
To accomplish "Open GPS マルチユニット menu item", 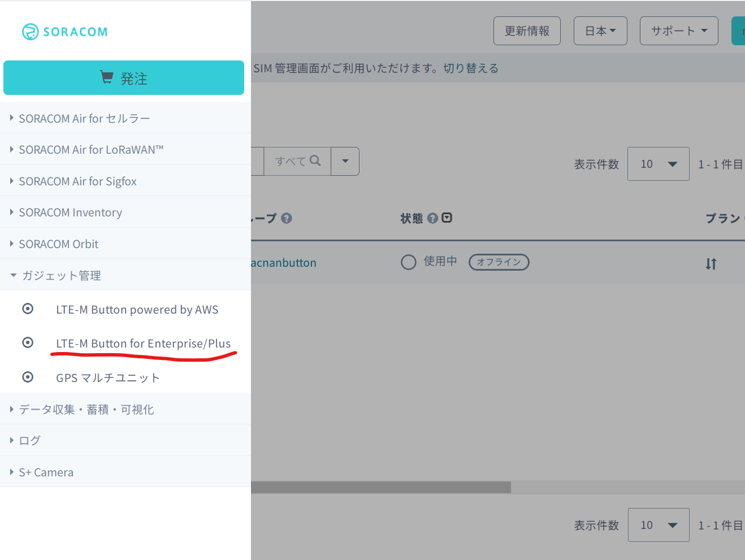I will tap(107, 377).
